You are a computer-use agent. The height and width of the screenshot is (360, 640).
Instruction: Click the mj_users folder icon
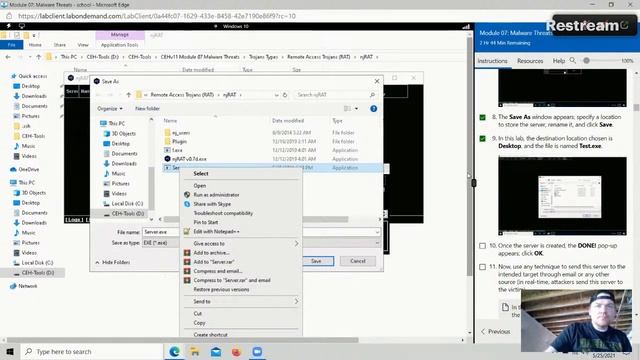(x=167, y=133)
